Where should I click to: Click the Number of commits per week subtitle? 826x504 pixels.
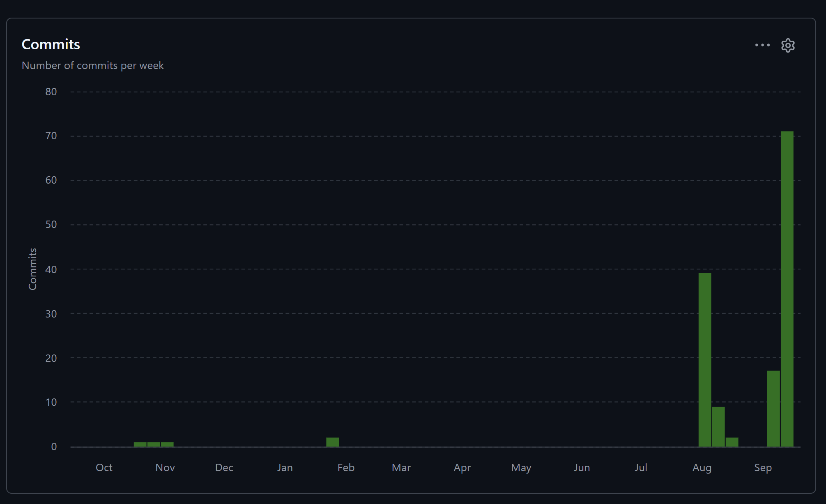point(93,65)
